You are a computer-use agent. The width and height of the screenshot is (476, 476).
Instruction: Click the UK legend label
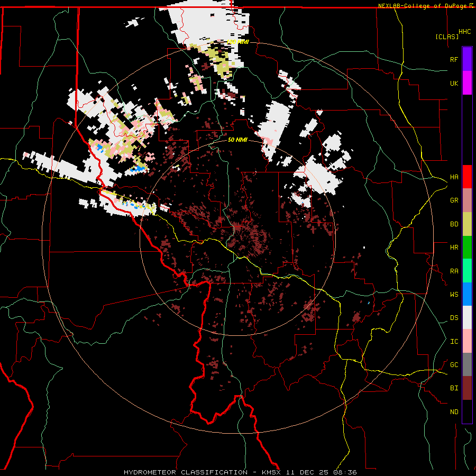(454, 83)
